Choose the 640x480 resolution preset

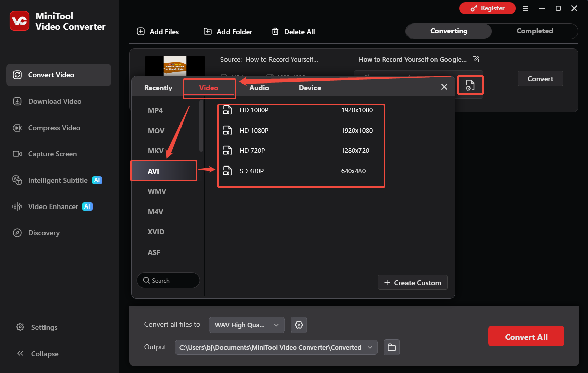click(353, 171)
